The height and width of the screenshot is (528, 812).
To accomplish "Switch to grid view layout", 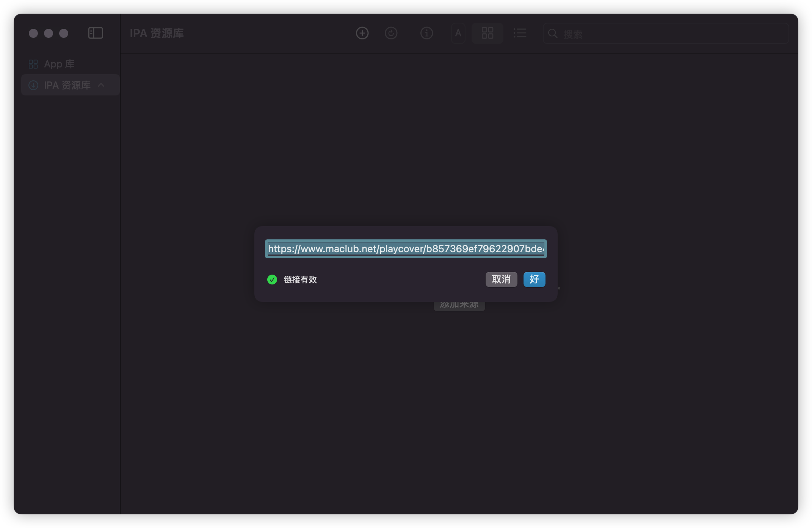I will point(487,33).
